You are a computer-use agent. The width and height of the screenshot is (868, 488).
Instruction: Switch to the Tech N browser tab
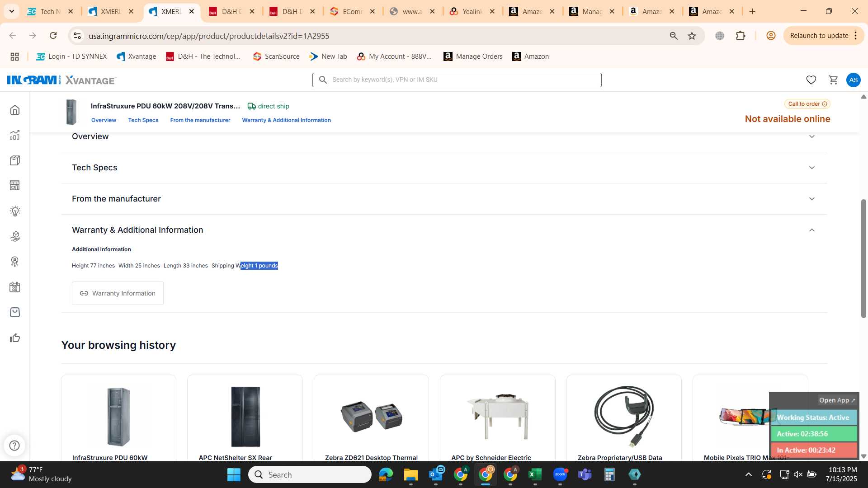50,11
